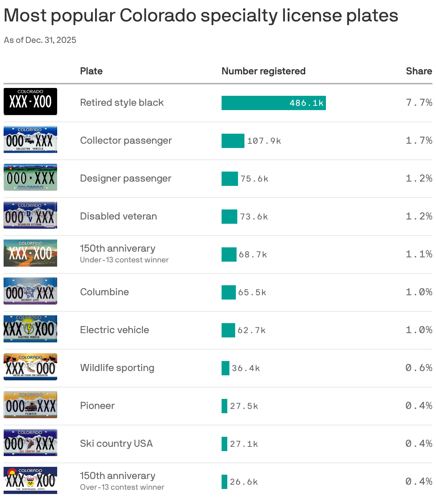Click the Plate column header
436x504 pixels.
[91, 71]
